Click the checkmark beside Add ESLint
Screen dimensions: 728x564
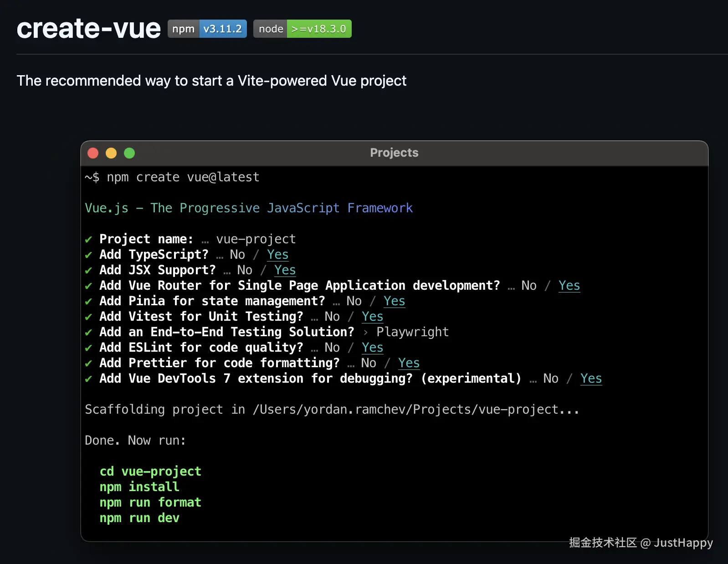click(88, 348)
